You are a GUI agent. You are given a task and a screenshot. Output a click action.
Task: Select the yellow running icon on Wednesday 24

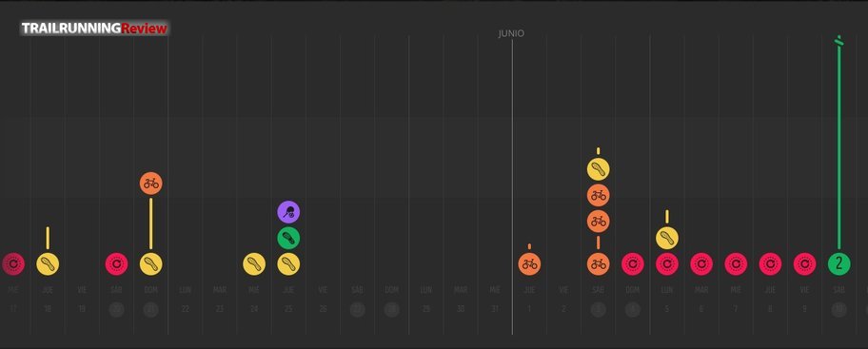(254, 263)
